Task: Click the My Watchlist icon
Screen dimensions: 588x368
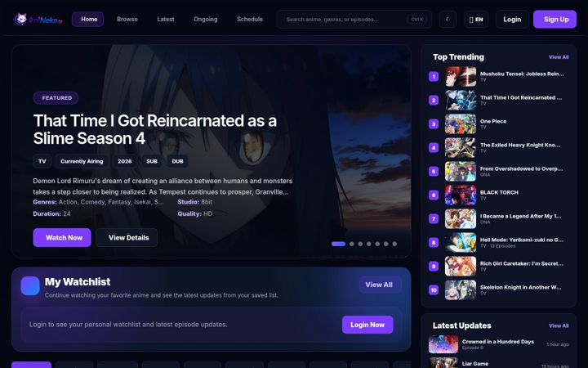Action: click(30, 285)
